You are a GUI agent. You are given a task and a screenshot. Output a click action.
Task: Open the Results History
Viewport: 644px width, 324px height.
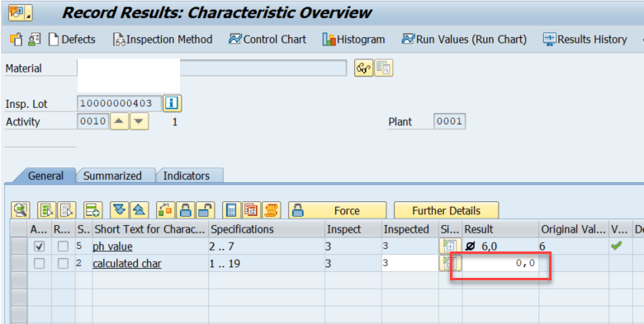(x=585, y=40)
